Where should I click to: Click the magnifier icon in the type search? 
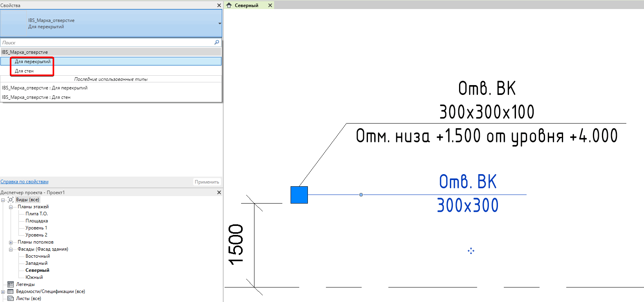(217, 42)
